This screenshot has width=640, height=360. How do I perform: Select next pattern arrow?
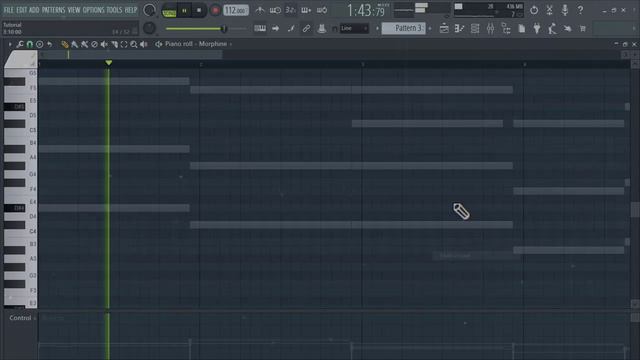tap(430, 28)
